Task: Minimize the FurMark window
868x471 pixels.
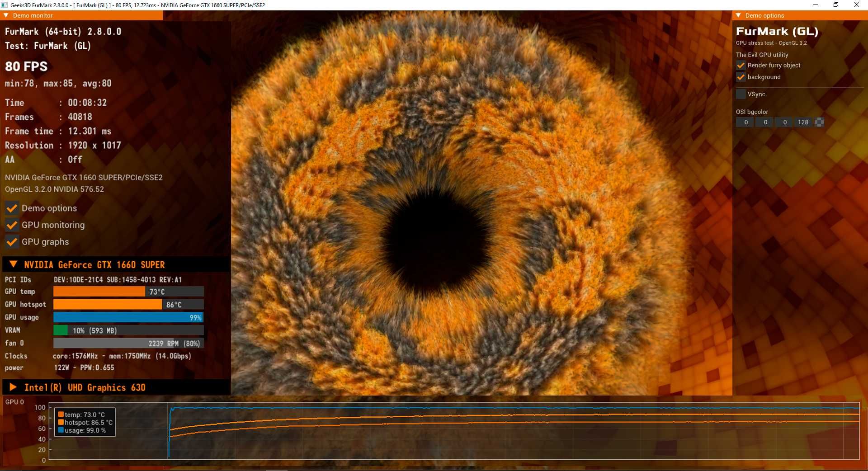Action: pos(816,5)
